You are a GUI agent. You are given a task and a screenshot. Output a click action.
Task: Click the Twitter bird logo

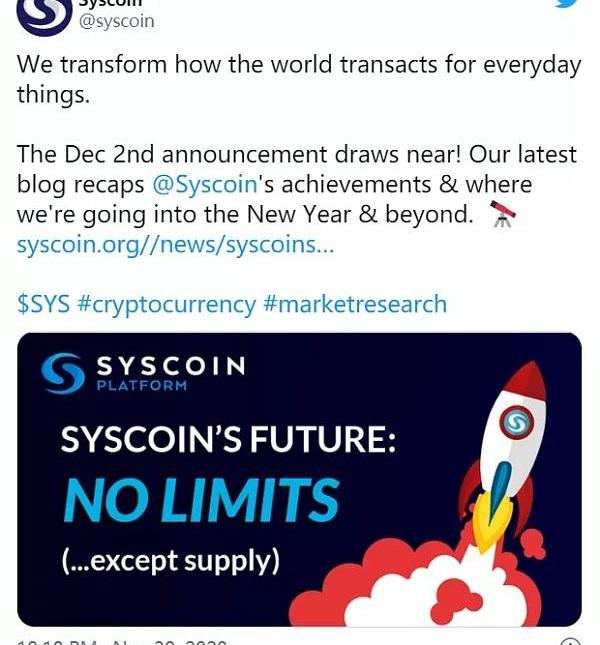(566, 4)
